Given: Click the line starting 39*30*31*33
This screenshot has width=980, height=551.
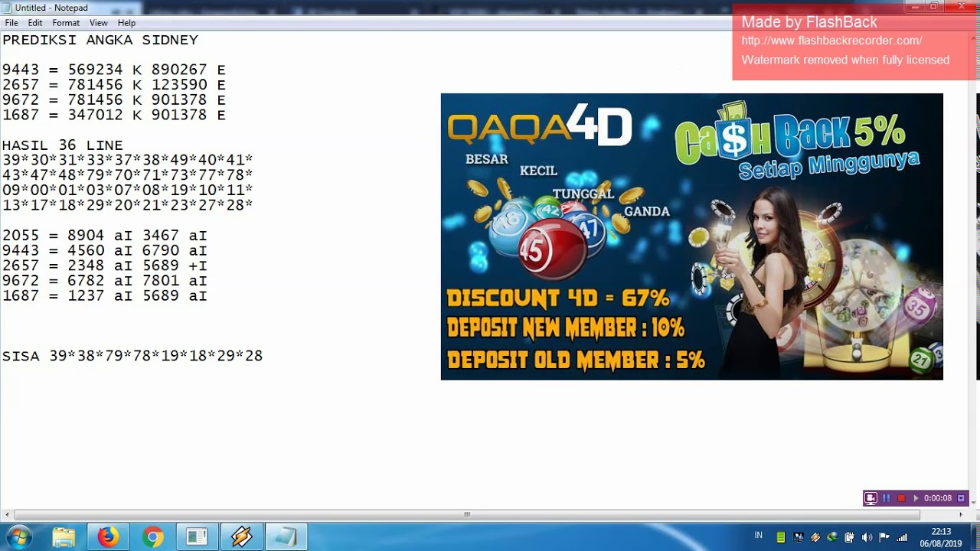Looking at the screenshot, I should (128, 160).
